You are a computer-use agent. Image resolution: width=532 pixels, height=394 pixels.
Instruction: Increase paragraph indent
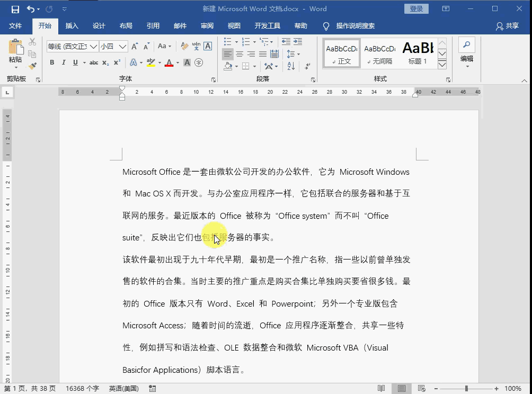[x=298, y=42]
